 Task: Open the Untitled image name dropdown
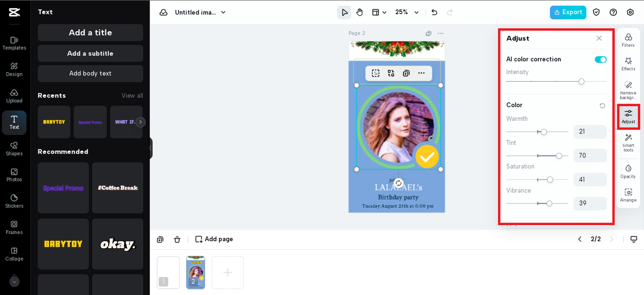(200, 12)
